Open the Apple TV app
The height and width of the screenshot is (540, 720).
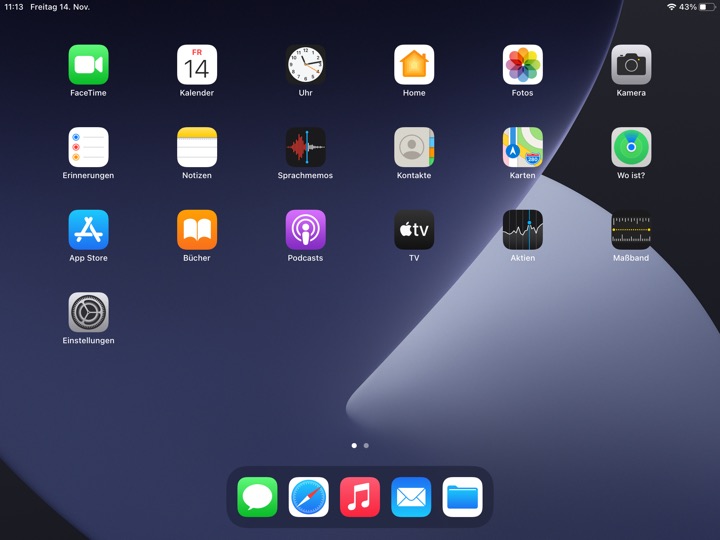414,230
